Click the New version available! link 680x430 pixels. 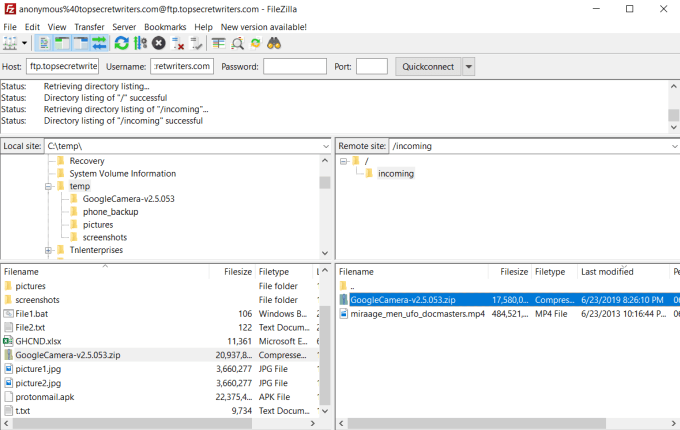(x=264, y=27)
